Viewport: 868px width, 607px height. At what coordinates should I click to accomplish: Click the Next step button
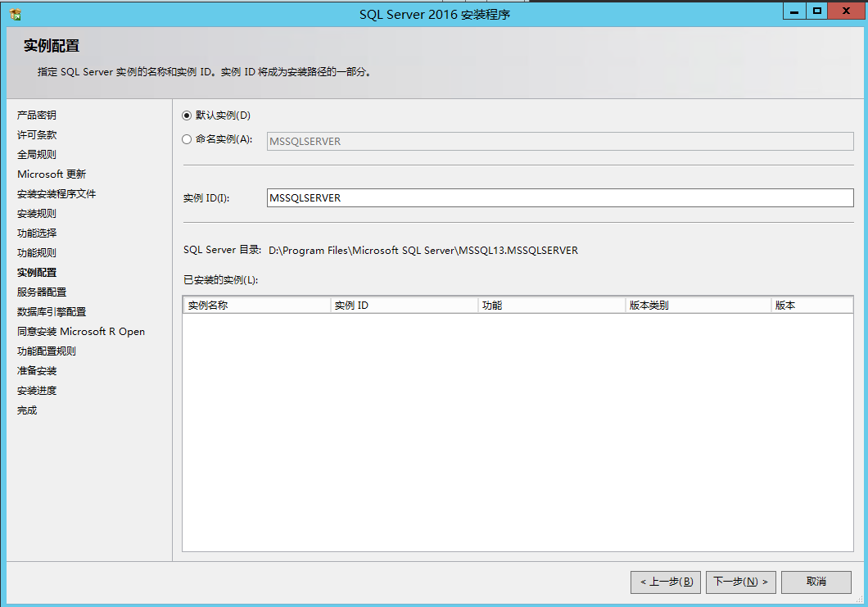pos(740,582)
